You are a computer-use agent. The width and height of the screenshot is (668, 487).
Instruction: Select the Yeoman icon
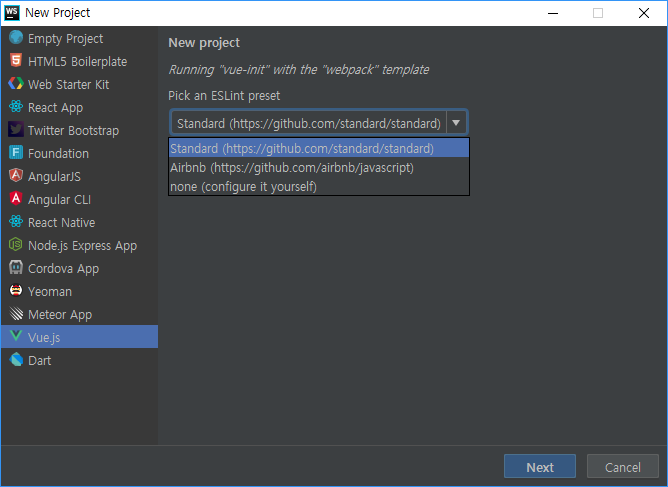(x=16, y=291)
